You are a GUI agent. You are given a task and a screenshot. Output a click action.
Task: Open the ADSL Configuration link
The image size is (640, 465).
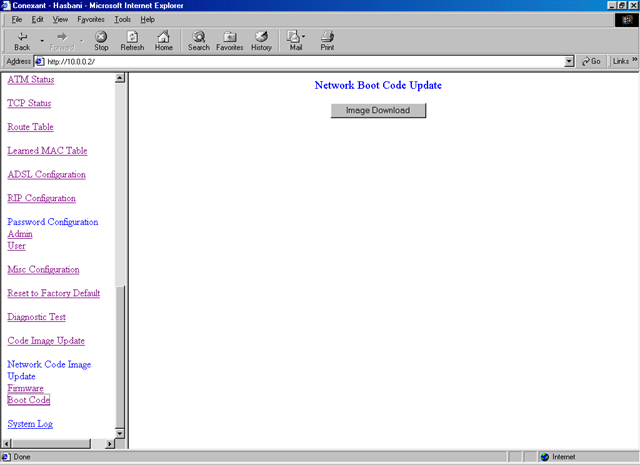pyautogui.click(x=46, y=175)
